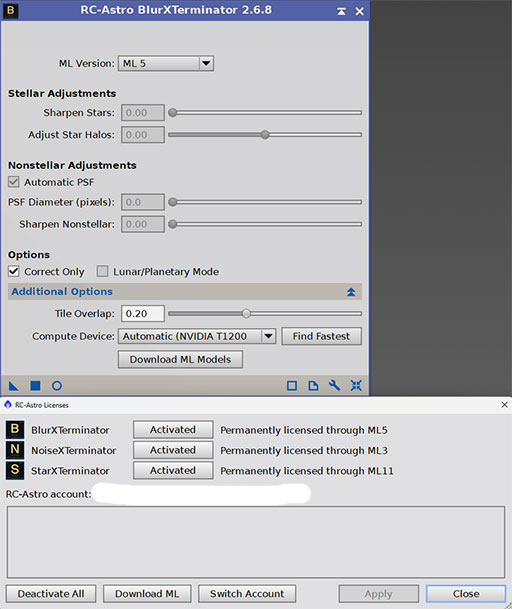512x609 pixels.
Task: Click the Switch Account button
Action: 247,593
